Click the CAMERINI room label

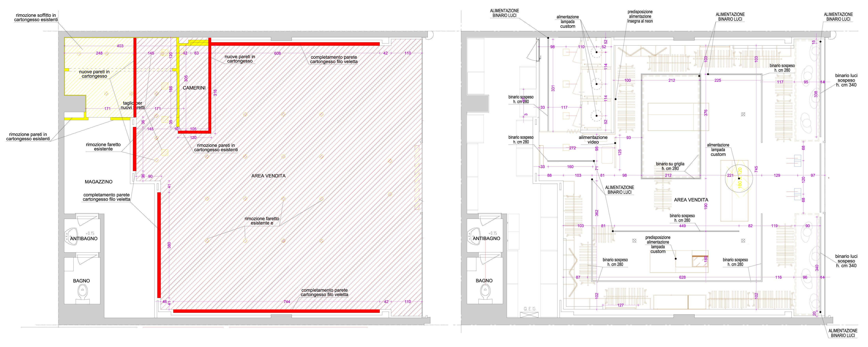click(x=194, y=88)
